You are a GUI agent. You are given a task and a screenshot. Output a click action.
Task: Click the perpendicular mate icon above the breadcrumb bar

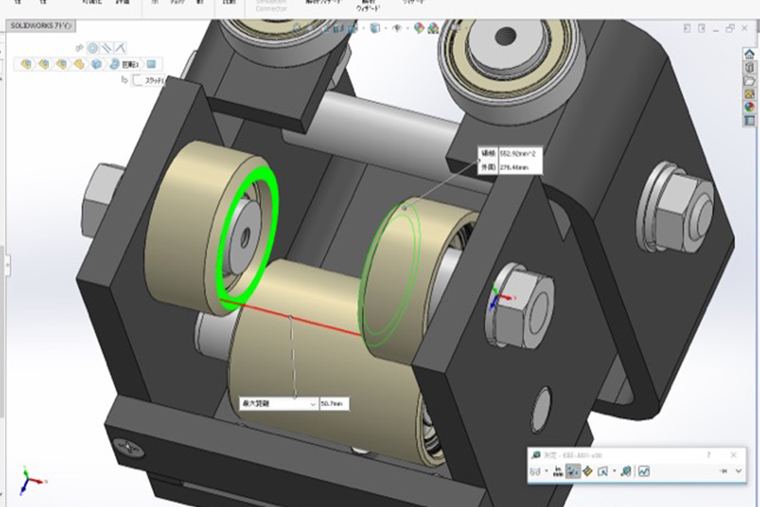pos(120,48)
